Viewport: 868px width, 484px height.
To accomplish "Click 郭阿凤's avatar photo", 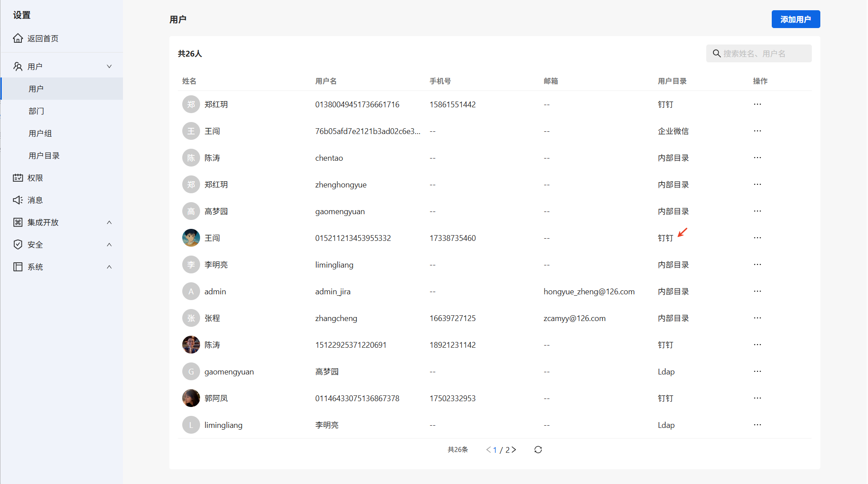I will [191, 398].
